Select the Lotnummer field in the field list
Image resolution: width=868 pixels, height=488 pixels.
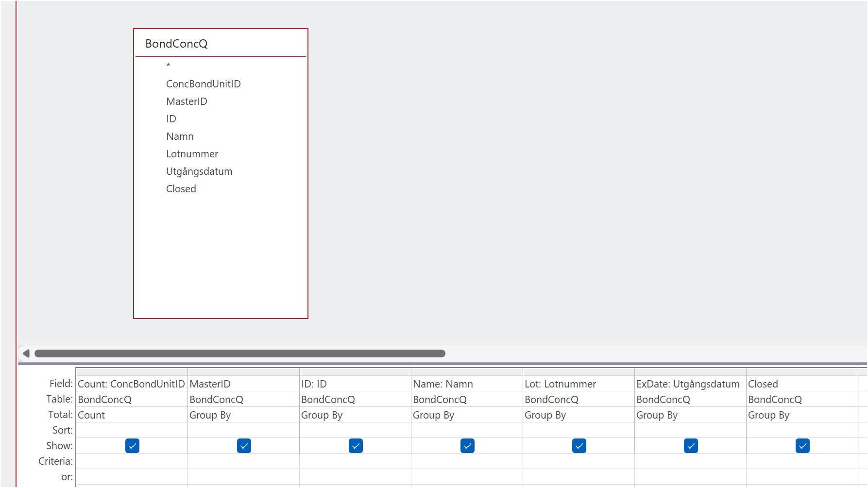coord(192,153)
